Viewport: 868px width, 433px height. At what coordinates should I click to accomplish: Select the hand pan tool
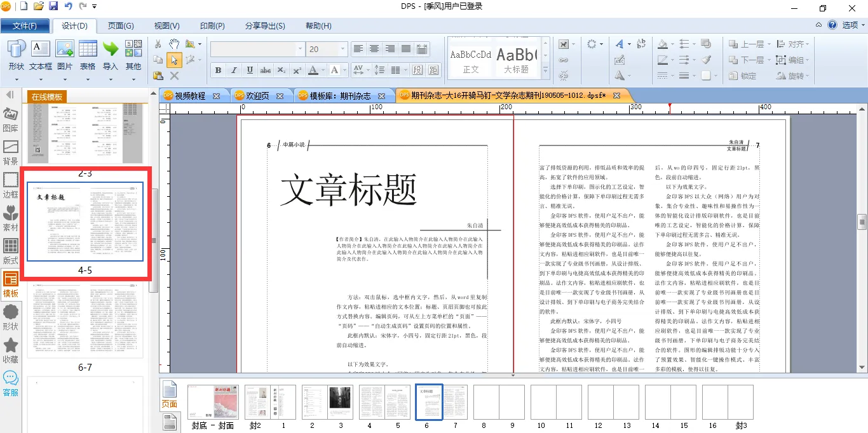[x=174, y=44]
